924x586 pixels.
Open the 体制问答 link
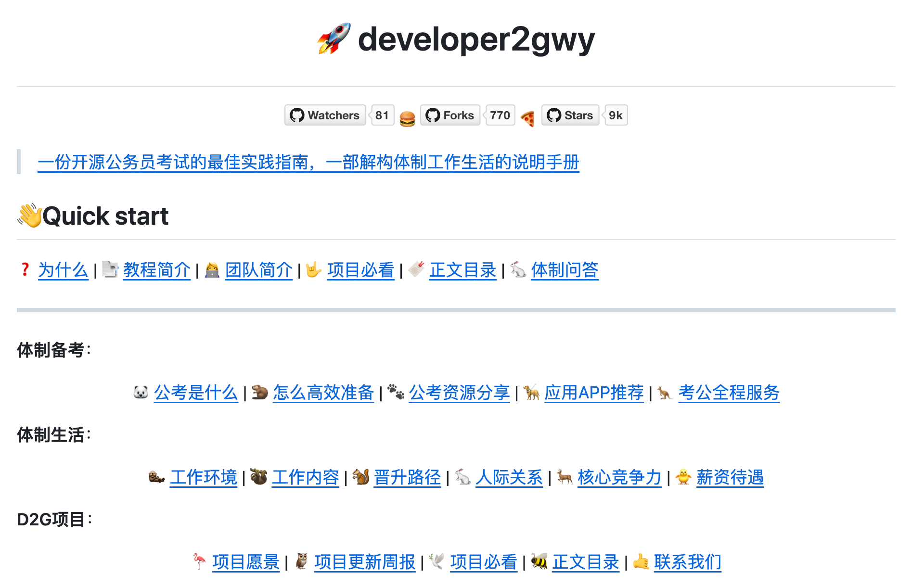tap(565, 270)
